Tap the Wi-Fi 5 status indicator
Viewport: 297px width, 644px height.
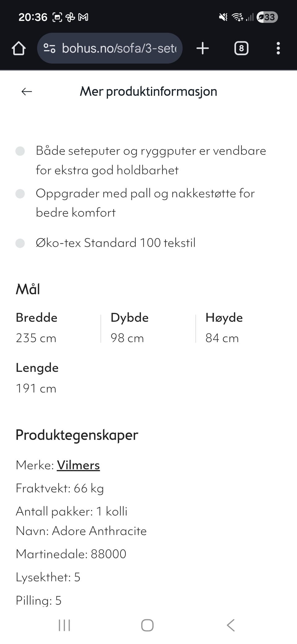tap(238, 17)
